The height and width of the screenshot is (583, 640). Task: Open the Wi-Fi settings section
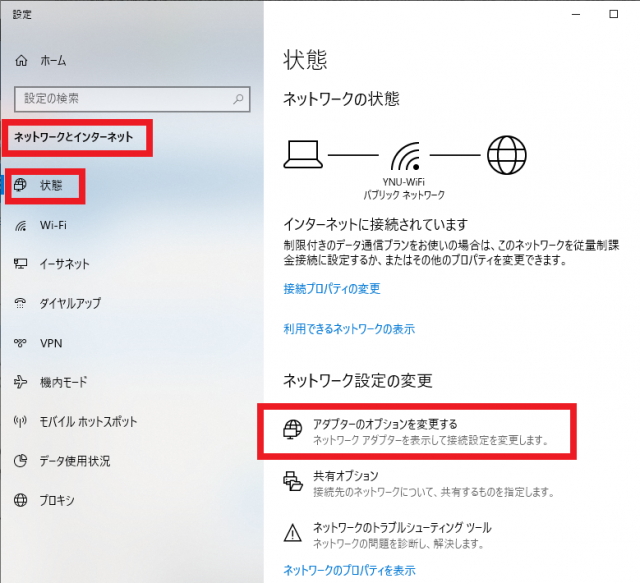(x=53, y=225)
